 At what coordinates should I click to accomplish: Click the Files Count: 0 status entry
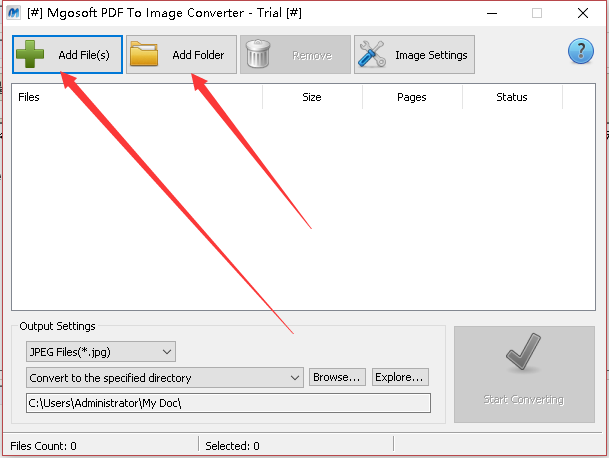[x=44, y=446]
